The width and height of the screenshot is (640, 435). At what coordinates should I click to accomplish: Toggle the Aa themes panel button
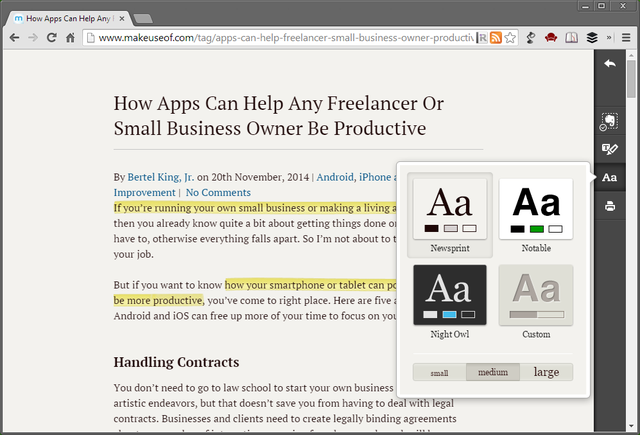pos(609,178)
